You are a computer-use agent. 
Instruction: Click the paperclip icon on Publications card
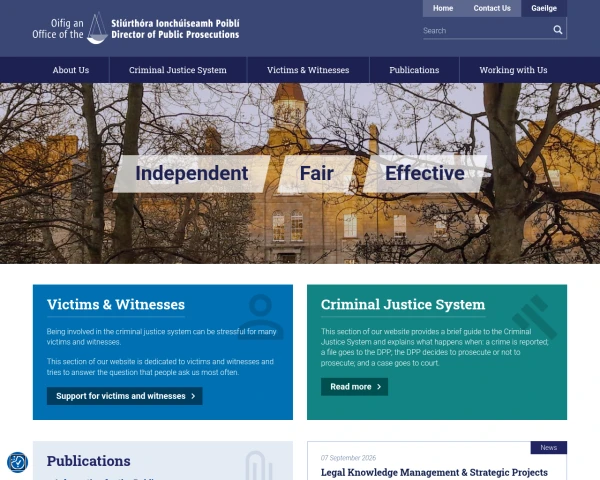click(x=259, y=465)
